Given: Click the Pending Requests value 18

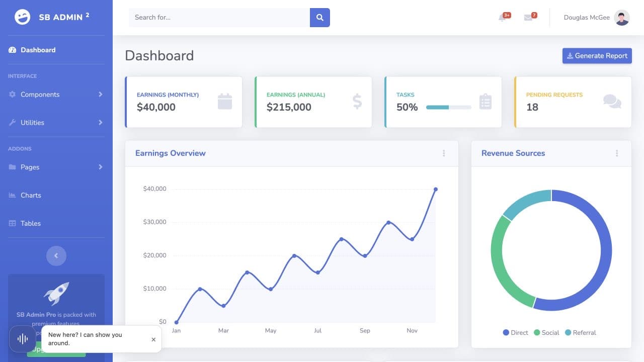Looking at the screenshot, I should click(532, 107).
